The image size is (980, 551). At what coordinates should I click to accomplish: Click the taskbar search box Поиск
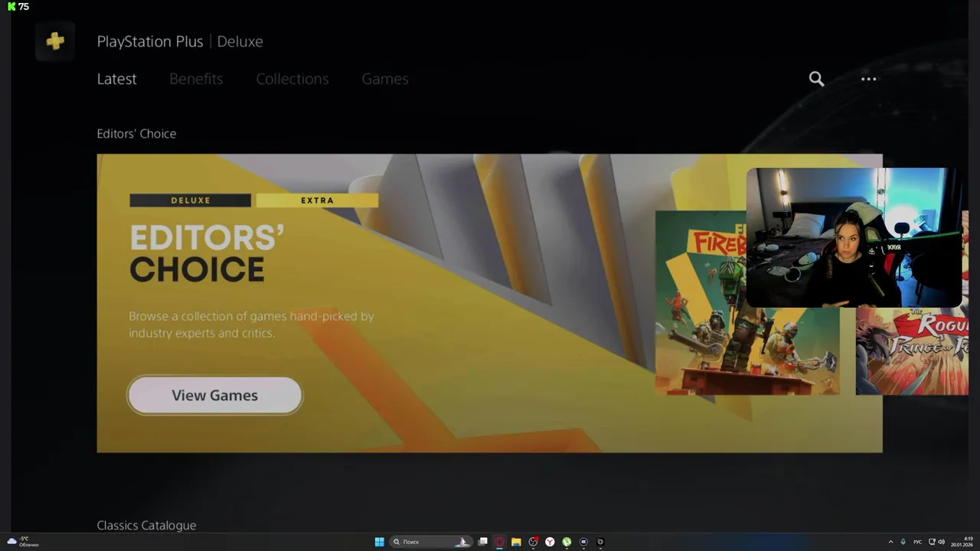[430, 542]
